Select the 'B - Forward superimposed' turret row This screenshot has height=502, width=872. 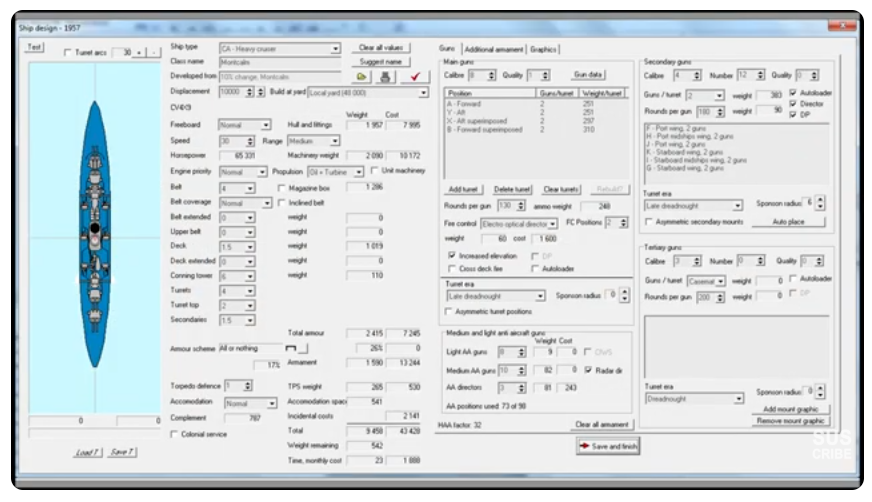[537, 130]
